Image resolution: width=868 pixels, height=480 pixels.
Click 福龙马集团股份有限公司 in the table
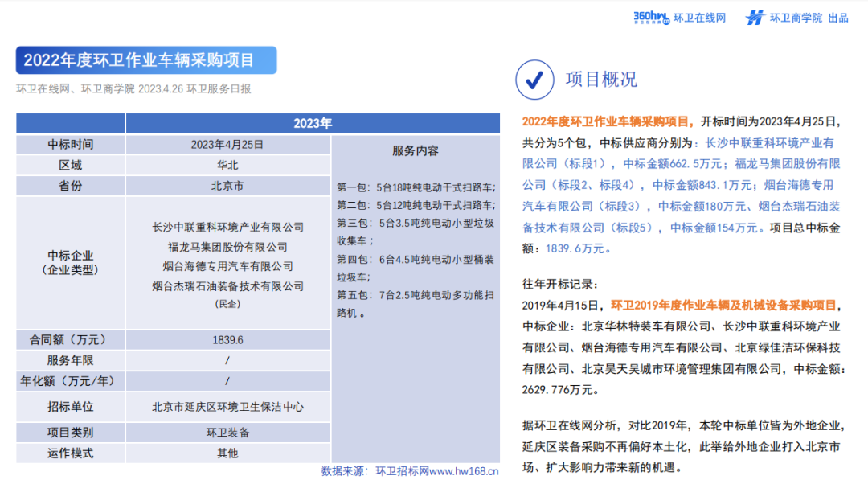(x=228, y=247)
